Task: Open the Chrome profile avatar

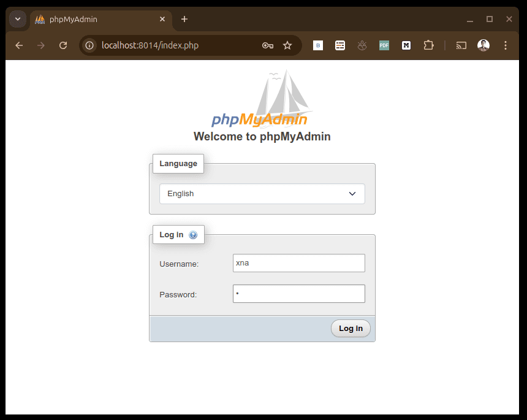Action: click(x=483, y=45)
